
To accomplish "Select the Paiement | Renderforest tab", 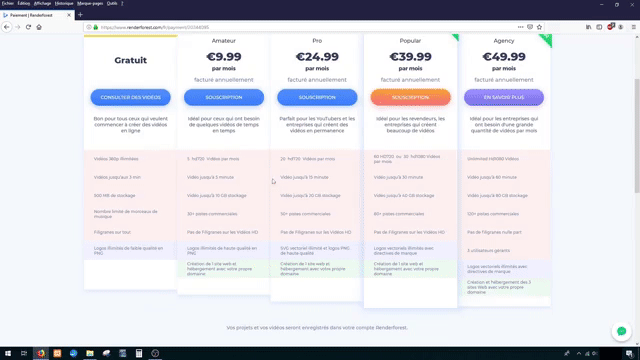I will click(38, 15).
